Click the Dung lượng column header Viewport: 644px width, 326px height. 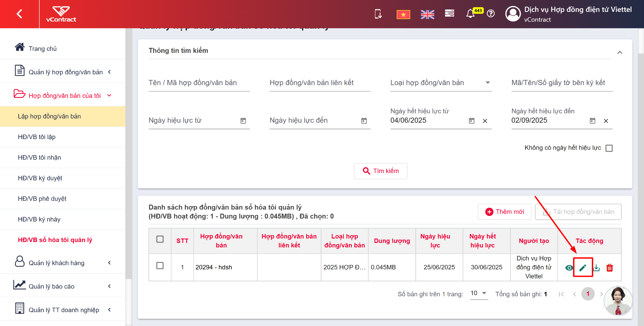tap(392, 241)
